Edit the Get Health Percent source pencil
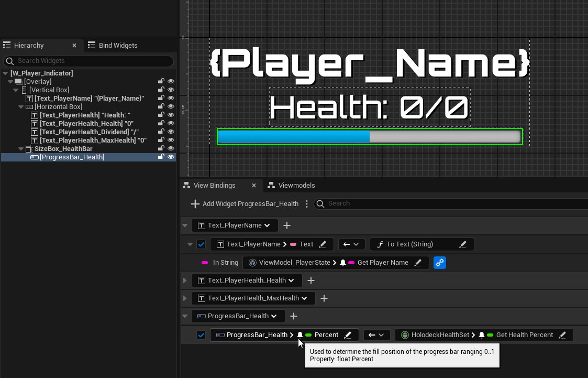Screen dimensions: 588x378 (562, 335)
